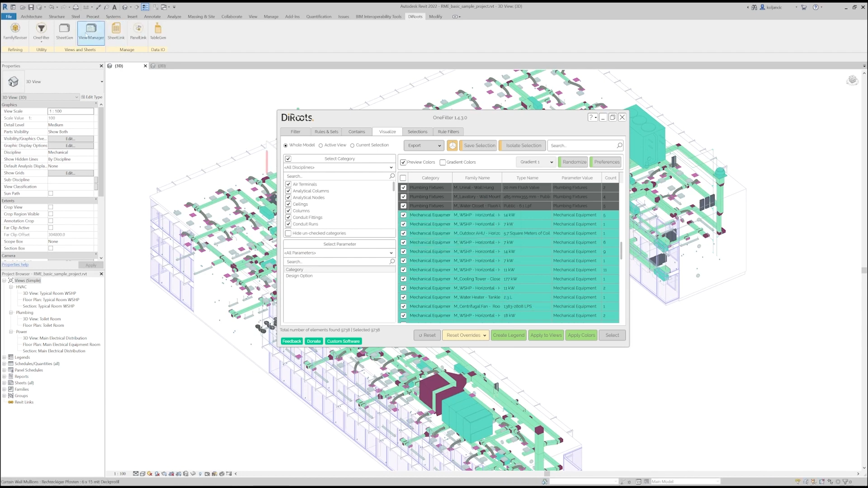Image resolution: width=868 pixels, height=488 pixels.
Task: Click the color wheel icon beside Export
Action: pos(452,145)
